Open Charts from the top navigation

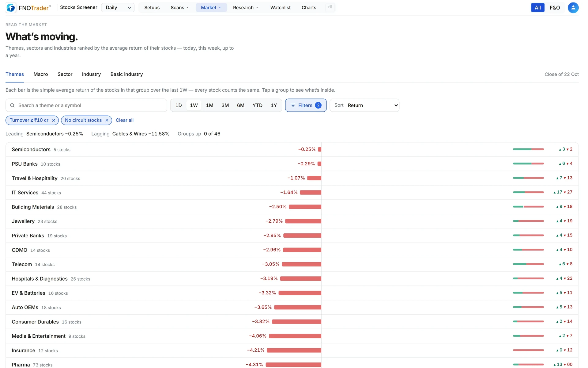[x=309, y=8]
